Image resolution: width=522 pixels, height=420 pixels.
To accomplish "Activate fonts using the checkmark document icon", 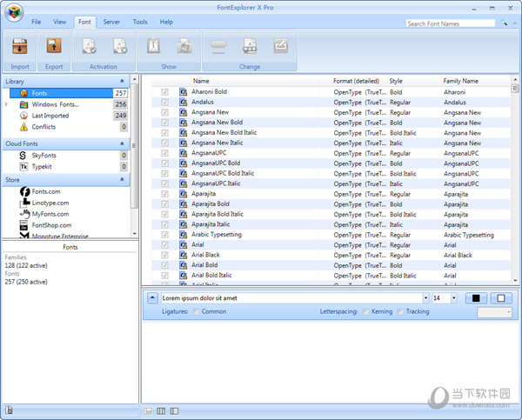I will 89,46.
